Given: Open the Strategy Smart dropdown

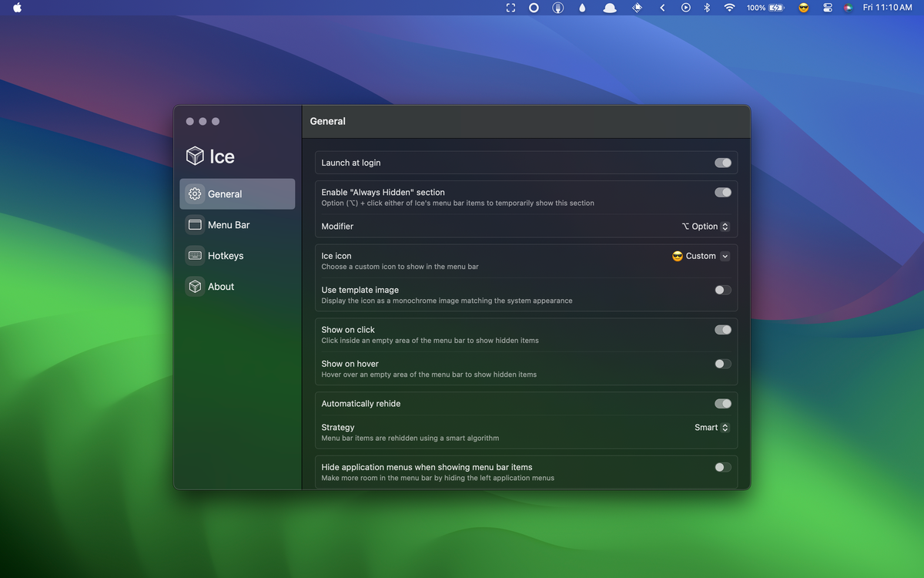Looking at the screenshot, I should point(711,428).
